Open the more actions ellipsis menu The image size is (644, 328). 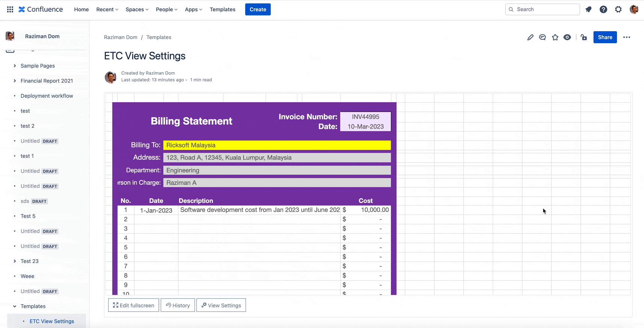pos(626,37)
